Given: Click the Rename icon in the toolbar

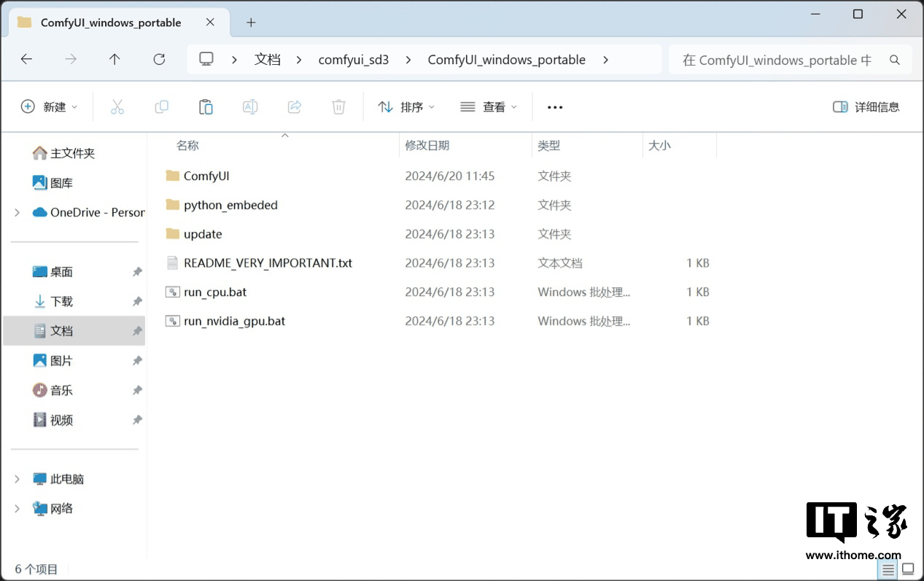Looking at the screenshot, I should (x=250, y=106).
